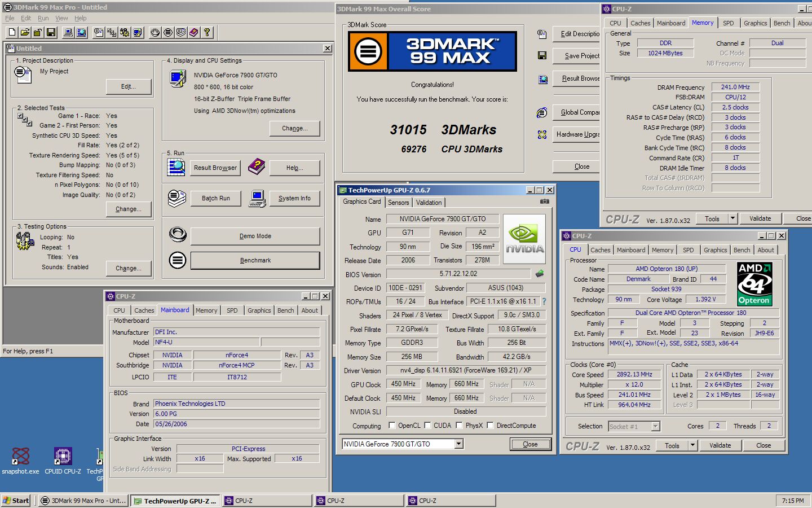Viewport: 812px width, 508px height.
Task: Click the Batch Run stacked-pages toolbar icon
Action: [181, 32]
